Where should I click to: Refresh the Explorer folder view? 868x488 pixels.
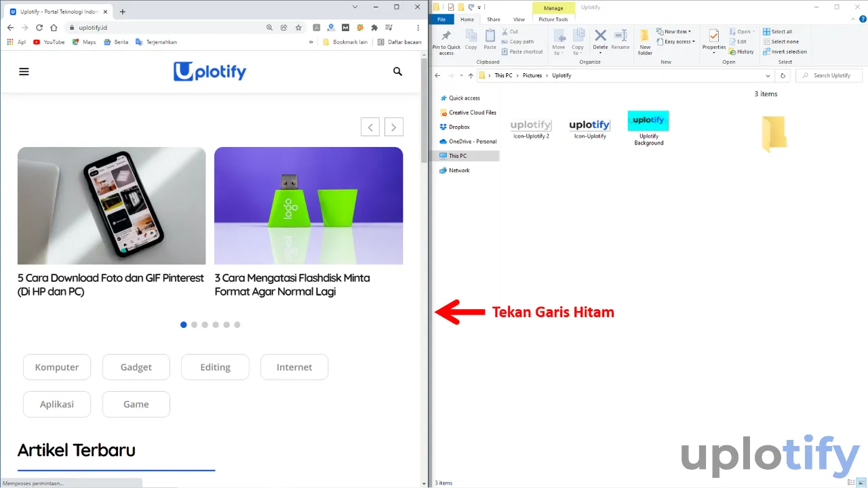tap(783, 75)
